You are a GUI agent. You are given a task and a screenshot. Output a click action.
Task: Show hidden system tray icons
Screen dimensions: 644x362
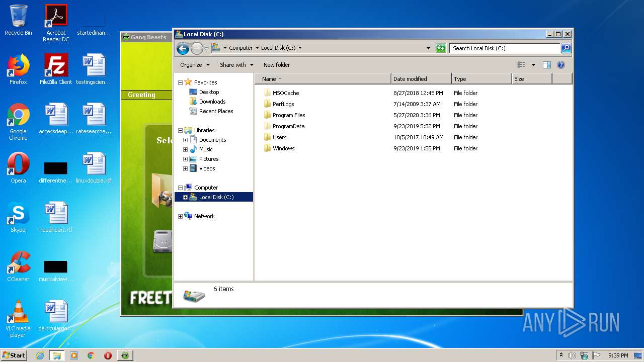[x=561, y=355]
